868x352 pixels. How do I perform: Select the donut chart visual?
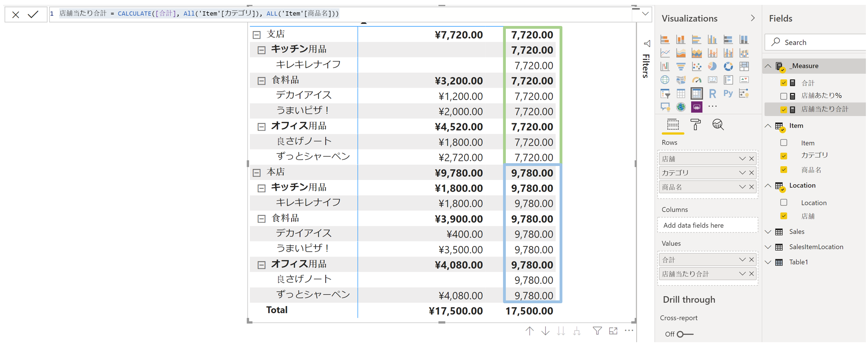[728, 66]
